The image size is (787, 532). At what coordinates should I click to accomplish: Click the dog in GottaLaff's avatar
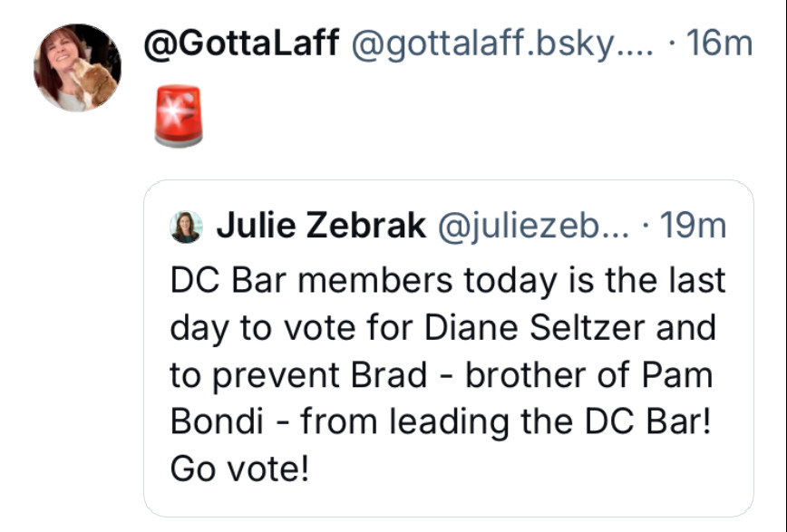93,81
